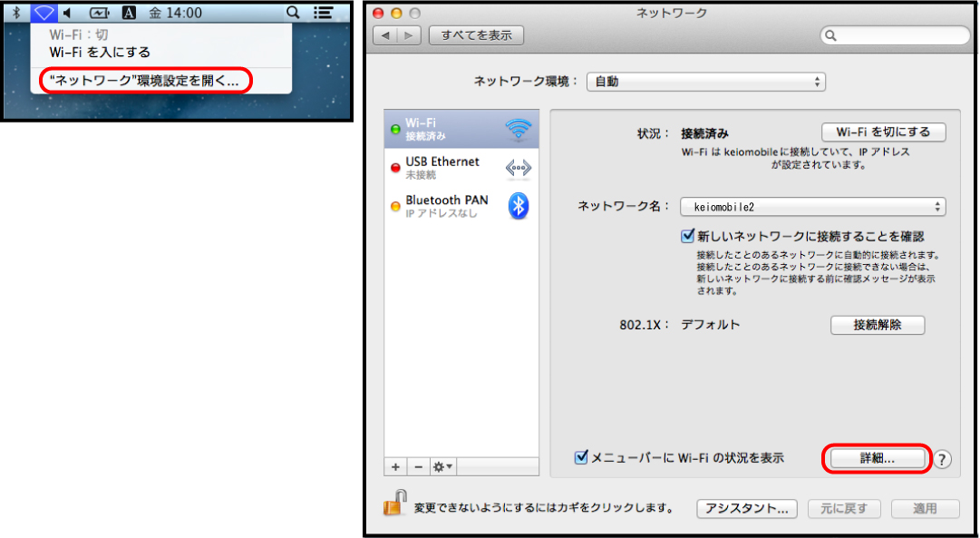The image size is (980, 538).
Task: Click the search field in Network window
Action: pyautogui.click(x=895, y=35)
